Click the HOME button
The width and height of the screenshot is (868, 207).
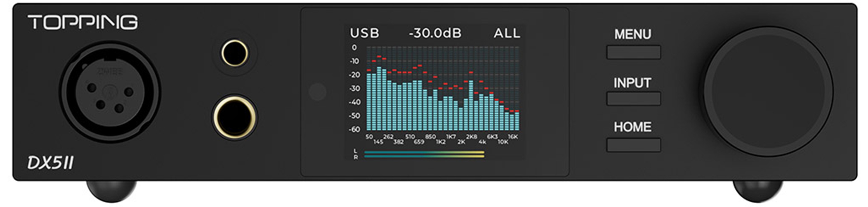(633, 145)
